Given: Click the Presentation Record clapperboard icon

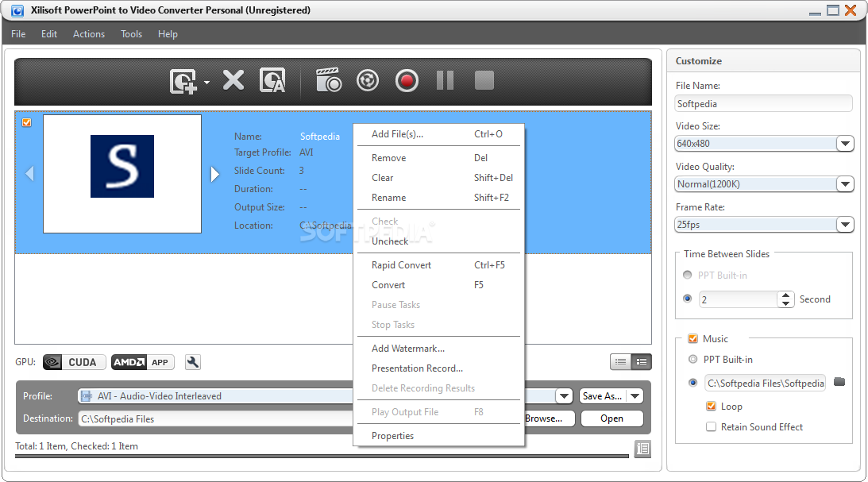Looking at the screenshot, I should coord(328,80).
